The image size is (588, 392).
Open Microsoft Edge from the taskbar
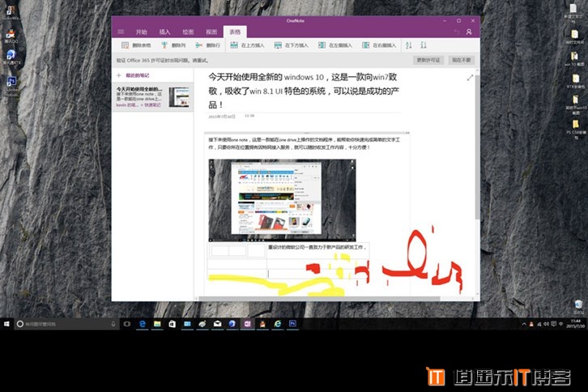[x=142, y=324]
